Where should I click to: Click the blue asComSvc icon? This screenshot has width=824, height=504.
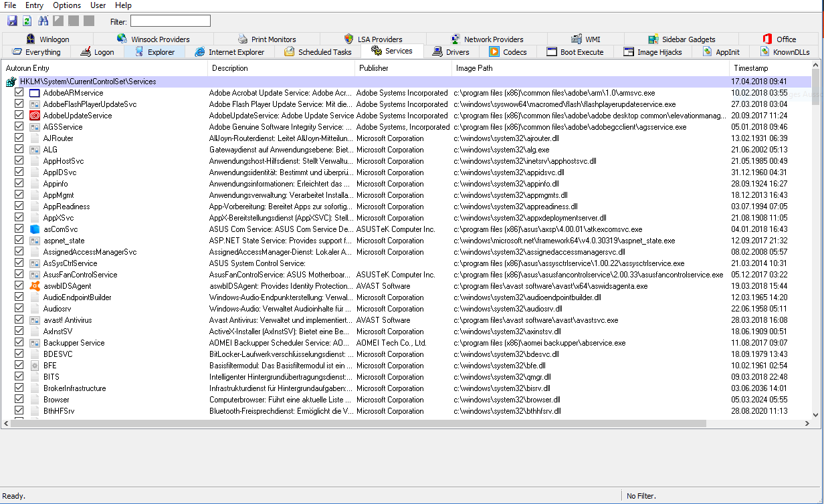(x=35, y=229)
